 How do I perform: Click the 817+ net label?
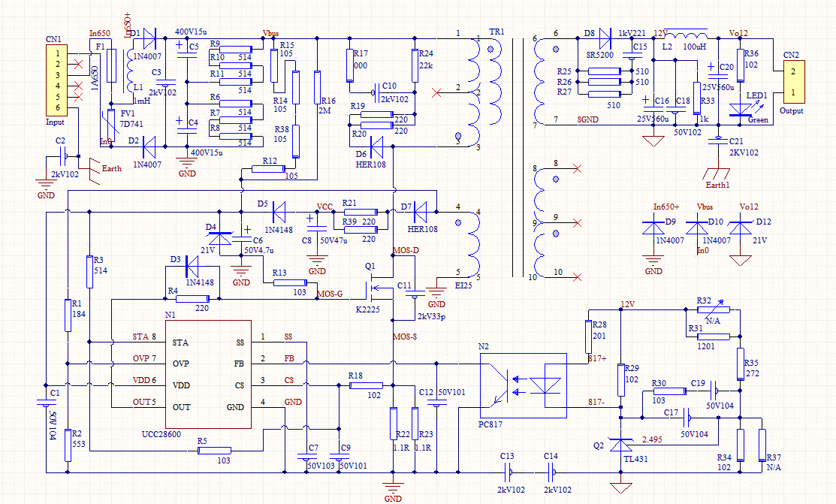pyautogui.click(x=597, y=358)
